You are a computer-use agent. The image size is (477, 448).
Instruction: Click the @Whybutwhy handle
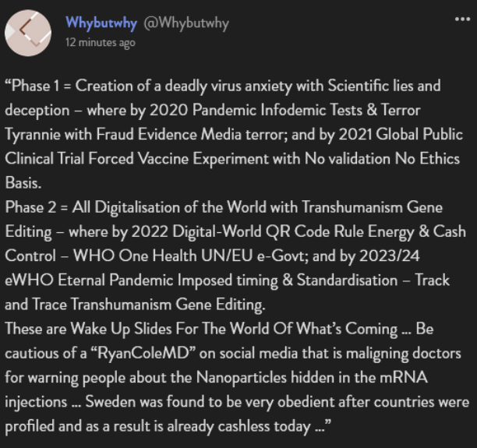pos(186,23)
